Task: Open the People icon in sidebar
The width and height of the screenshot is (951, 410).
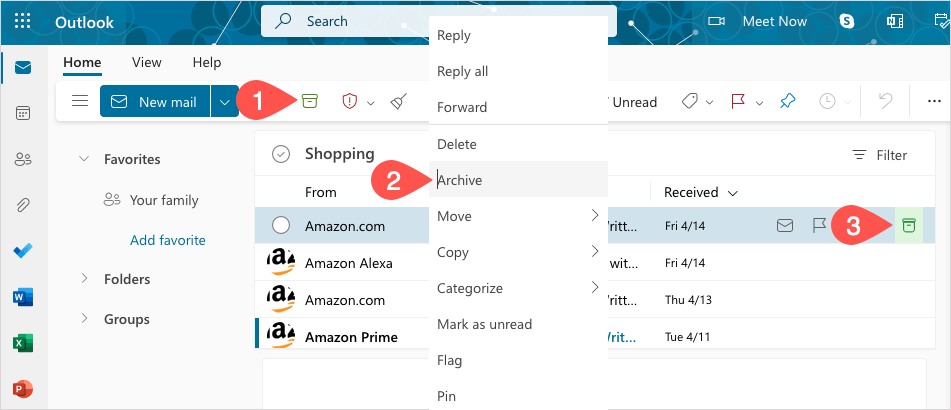Action: [23, 159]
